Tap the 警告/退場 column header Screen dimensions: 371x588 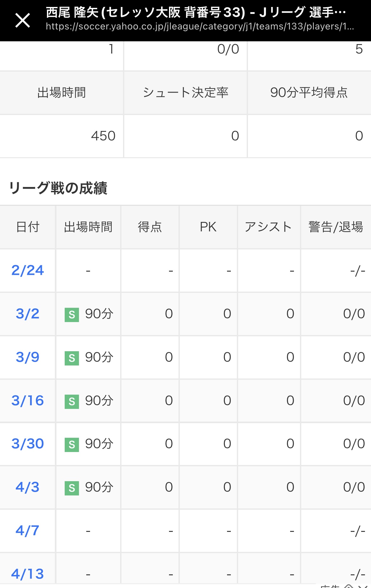pyautogui.click(x=336, y=227)
